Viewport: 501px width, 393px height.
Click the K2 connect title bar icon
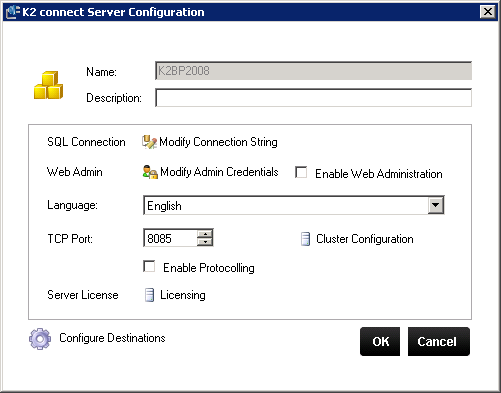point(13,12)
